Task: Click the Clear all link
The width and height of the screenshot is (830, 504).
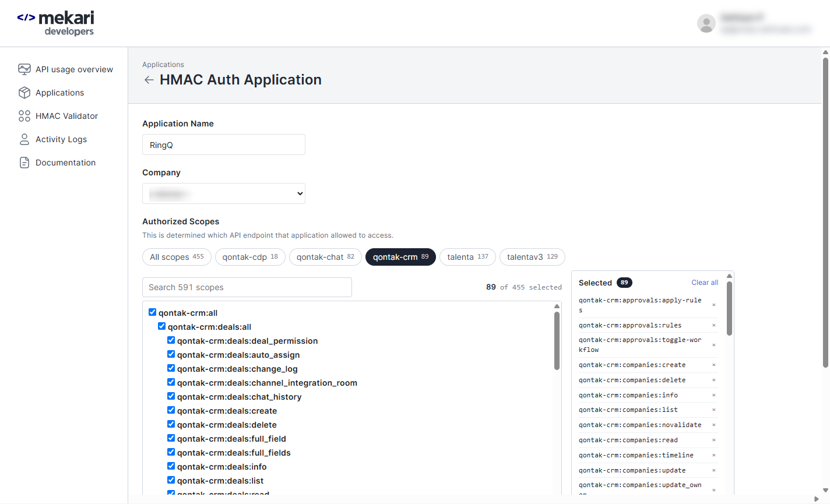Action: pos(705,283)
